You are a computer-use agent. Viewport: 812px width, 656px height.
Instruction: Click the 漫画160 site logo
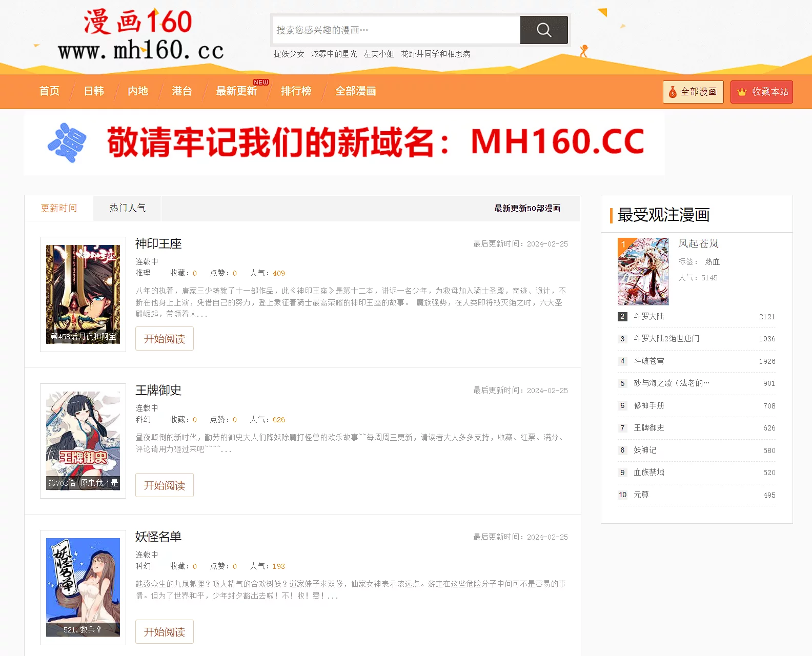pos(140,36)
